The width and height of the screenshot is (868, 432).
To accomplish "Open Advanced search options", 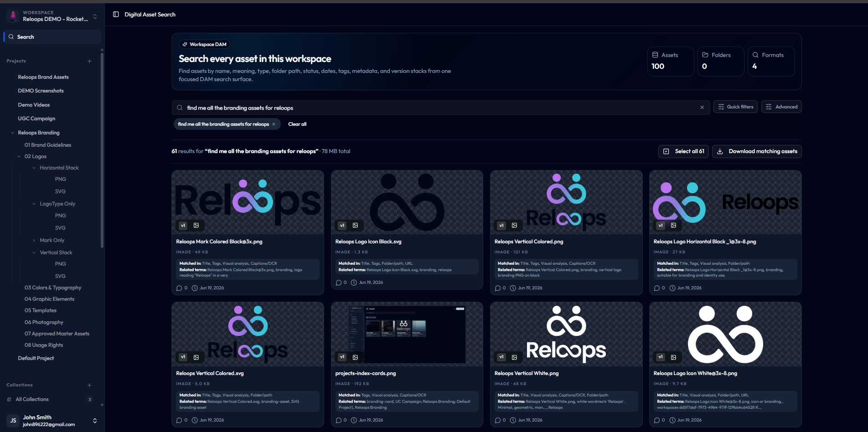I will [781, 107].
